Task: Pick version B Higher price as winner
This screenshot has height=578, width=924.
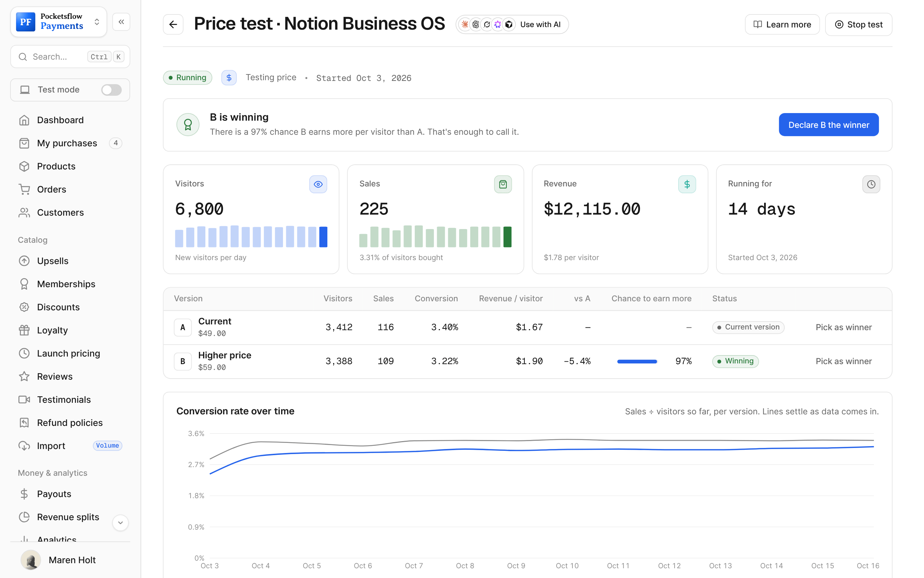Action: click(844, 361)
